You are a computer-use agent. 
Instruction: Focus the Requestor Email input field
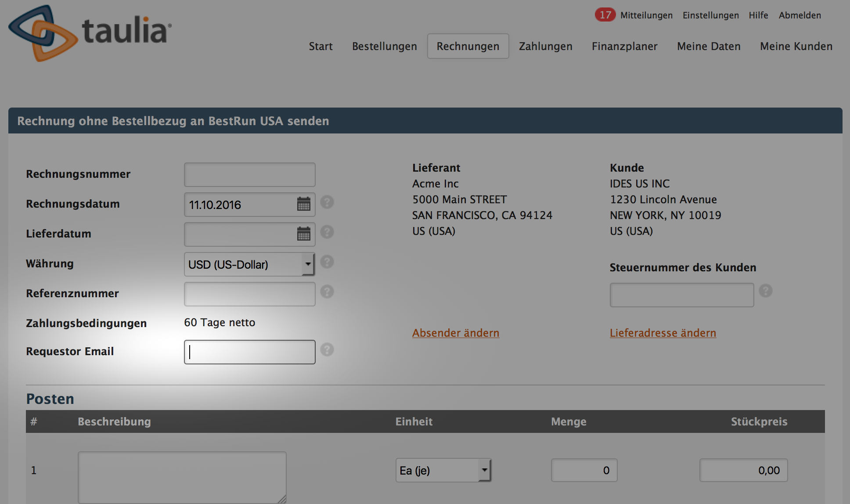pyautogui.click(x=249, y=352)
